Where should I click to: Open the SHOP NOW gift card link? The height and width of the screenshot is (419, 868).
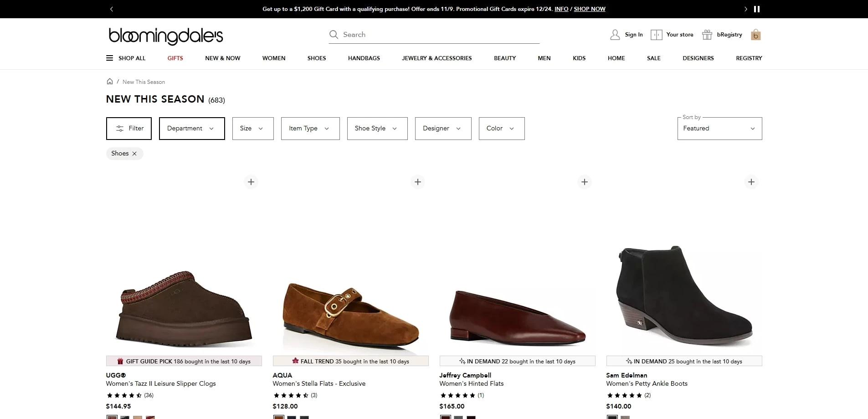coord(589,9)
